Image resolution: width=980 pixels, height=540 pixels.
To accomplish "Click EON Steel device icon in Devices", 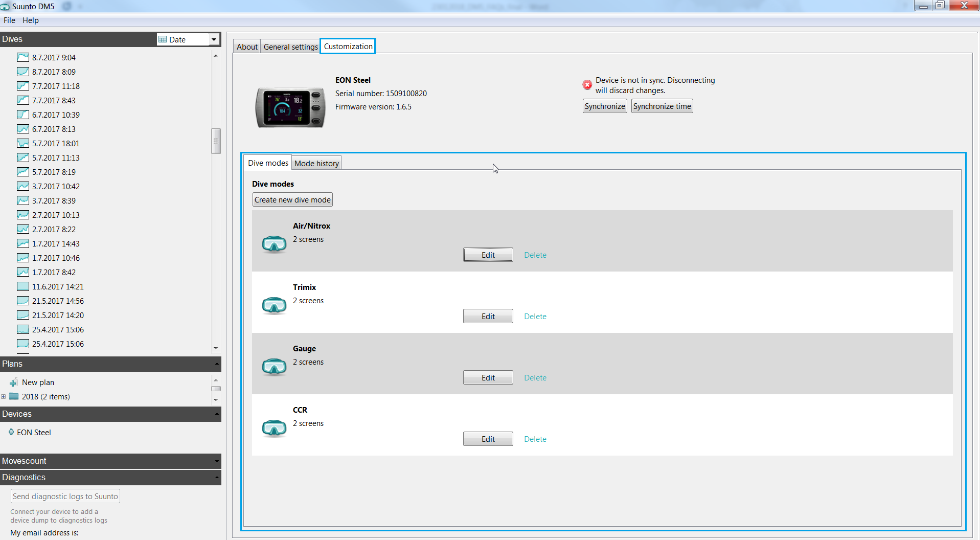I will click(x=11, y=432).
